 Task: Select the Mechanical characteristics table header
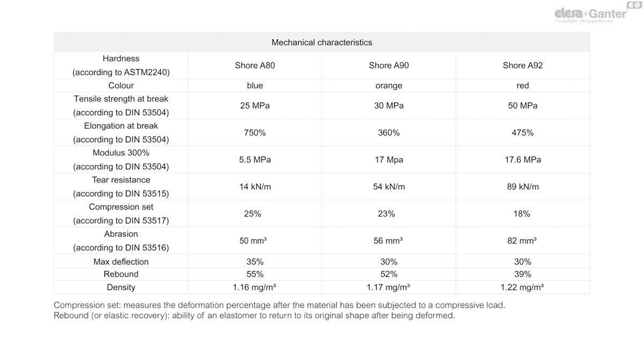tap(321, 42)
